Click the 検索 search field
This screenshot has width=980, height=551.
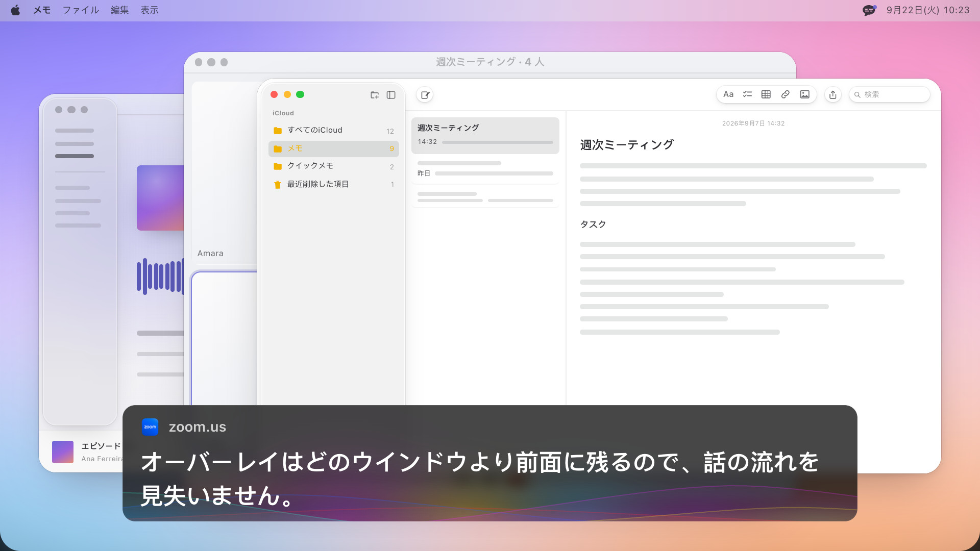pyautogui.click(x=889, y=94)
